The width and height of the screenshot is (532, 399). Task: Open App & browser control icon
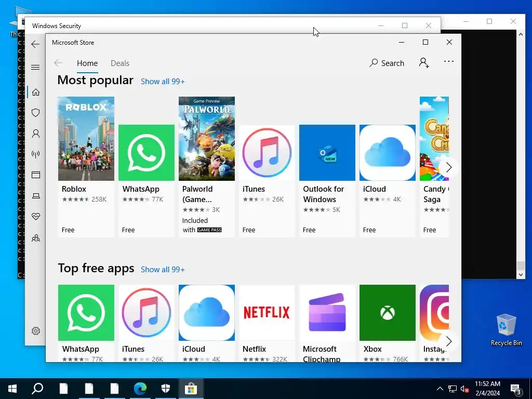[36, 175]
